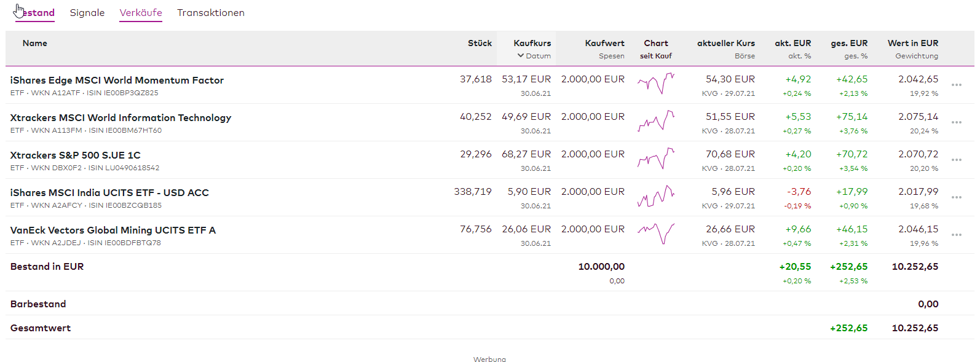
Task: Sort by Datum using the chevron arrow
Action: pos(521,56)
